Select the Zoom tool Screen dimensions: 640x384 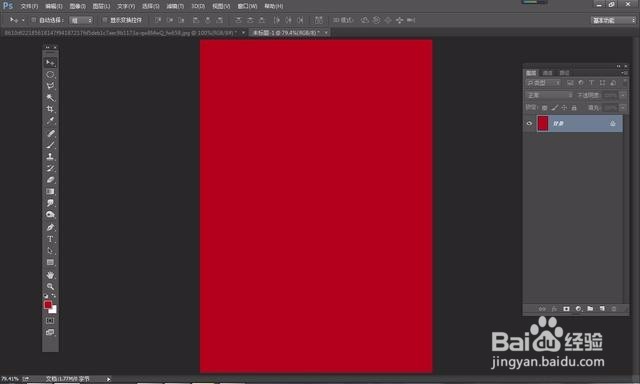click(50, 286)
